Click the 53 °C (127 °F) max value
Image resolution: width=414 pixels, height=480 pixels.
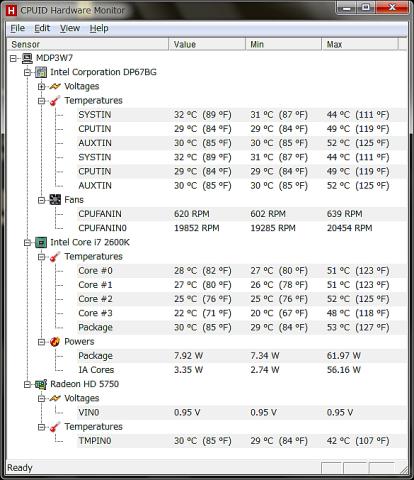(x=358, y=327)
